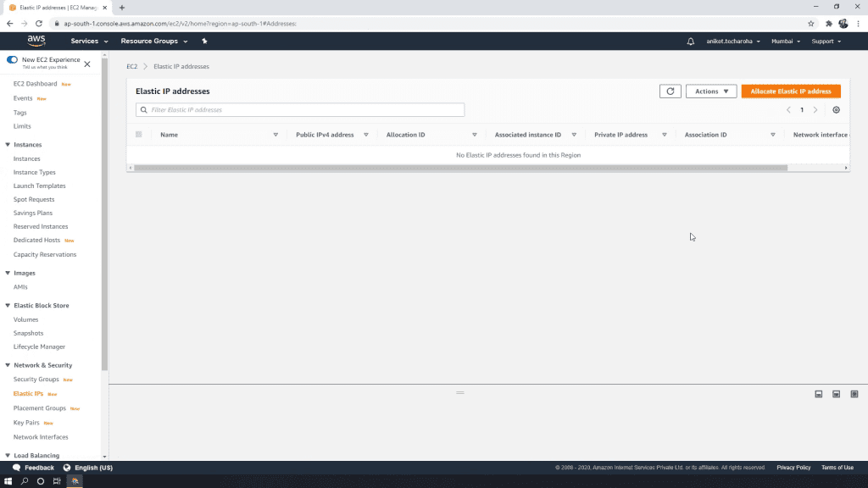Go to next page of results

click(815, 109)
